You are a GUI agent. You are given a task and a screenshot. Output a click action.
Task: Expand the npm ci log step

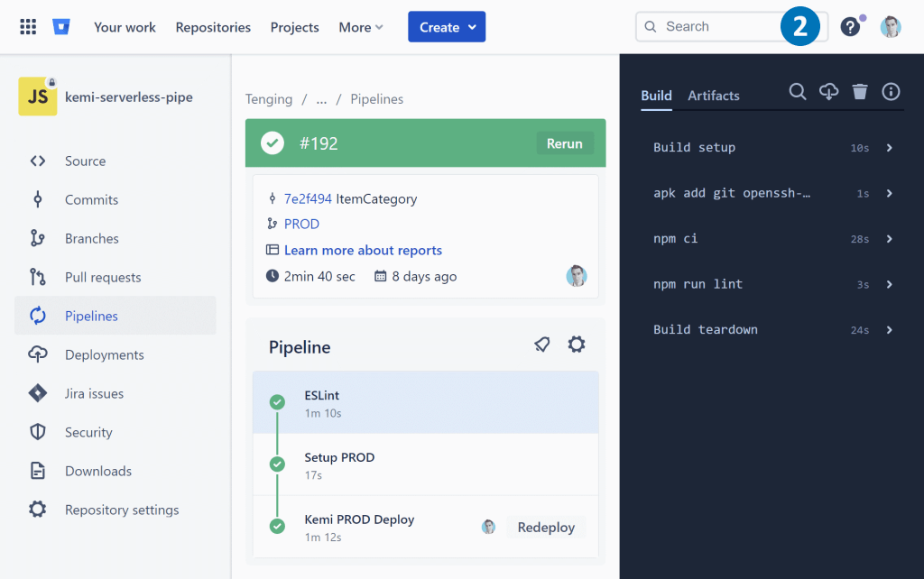[889, 239]
